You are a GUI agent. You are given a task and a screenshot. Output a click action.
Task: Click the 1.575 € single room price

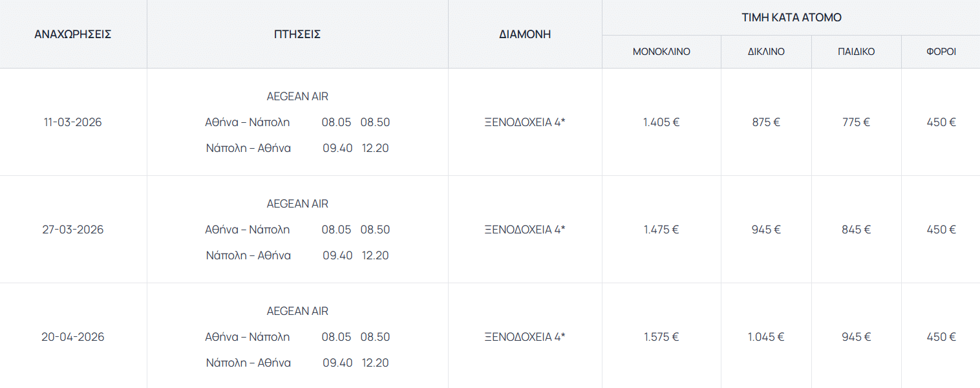tap(661, 337)
